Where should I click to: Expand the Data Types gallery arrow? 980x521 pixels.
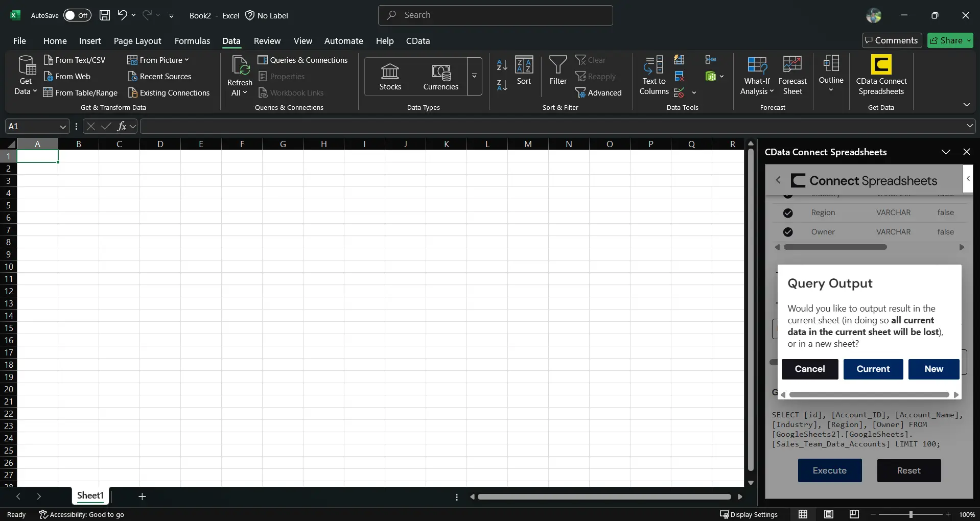[474, 76]
